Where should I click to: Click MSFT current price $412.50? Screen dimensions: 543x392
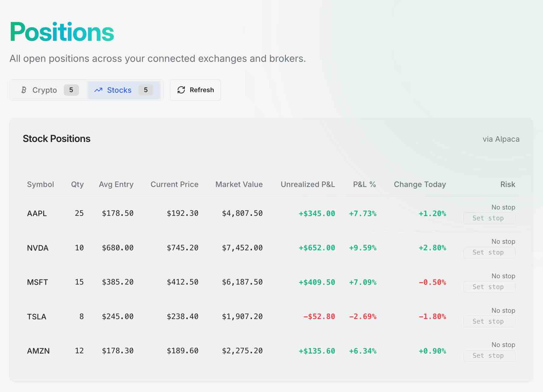[183, 282]
